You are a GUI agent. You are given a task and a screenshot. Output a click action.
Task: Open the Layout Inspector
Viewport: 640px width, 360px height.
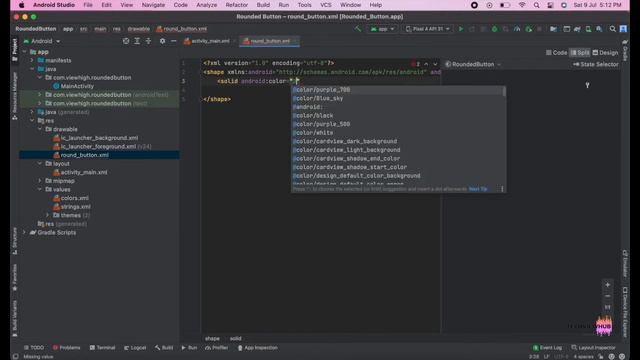click(593, 348)
